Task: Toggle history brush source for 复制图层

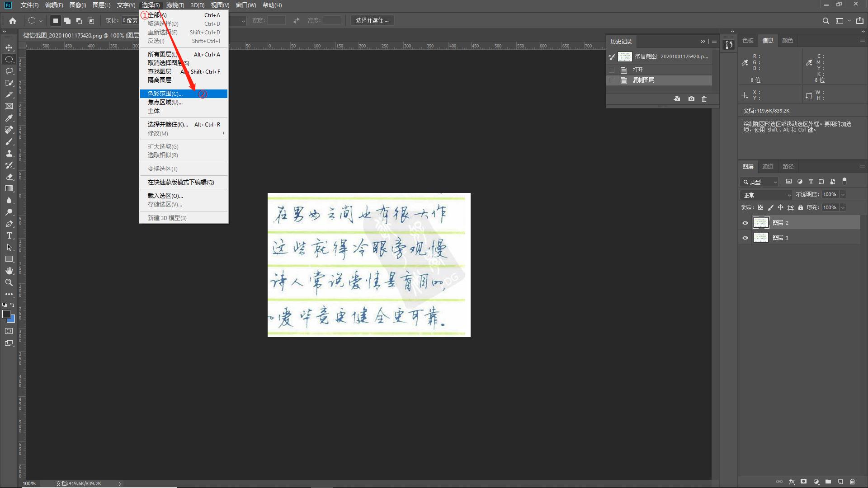Action: click(x=612, y=80)
